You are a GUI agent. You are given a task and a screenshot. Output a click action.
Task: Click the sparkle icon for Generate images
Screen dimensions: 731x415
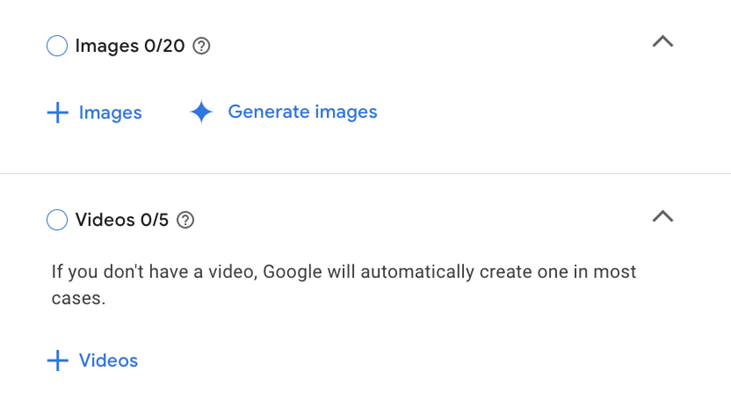(201, 113)
